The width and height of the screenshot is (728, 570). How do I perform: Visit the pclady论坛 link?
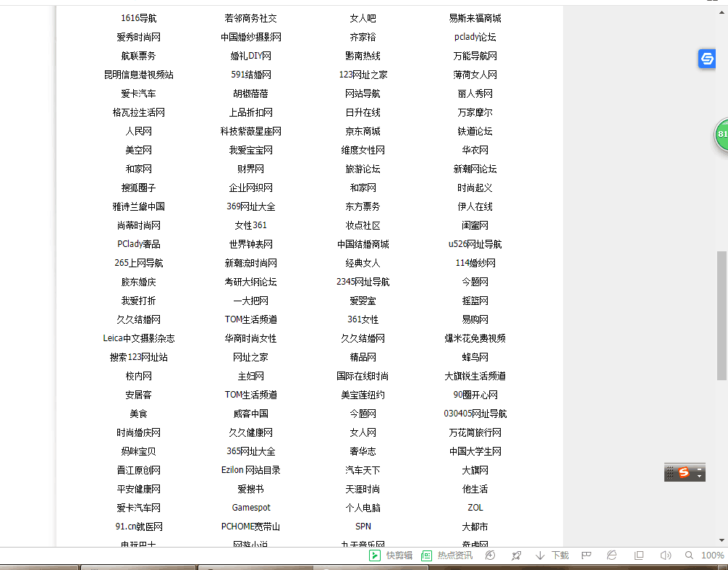pyautogui.click(x=475, y=37)
